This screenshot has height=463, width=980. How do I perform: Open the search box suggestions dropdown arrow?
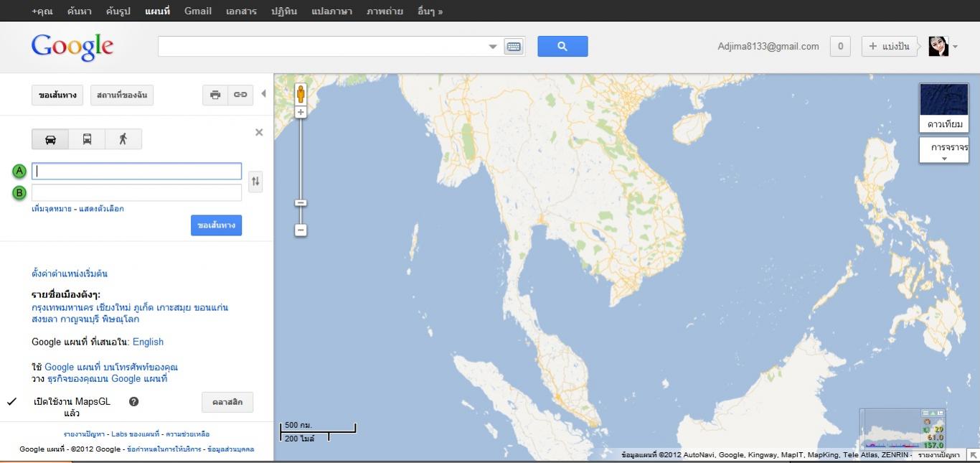tap(493, 47)
